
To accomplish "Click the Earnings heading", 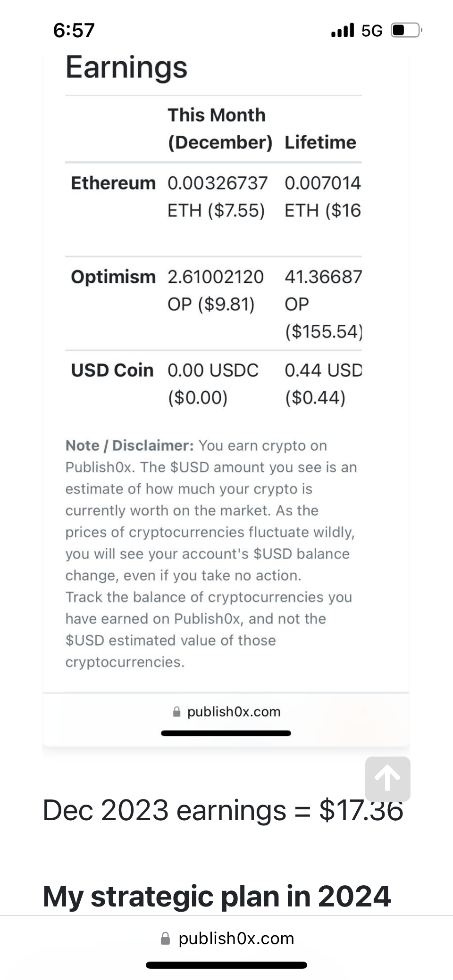I will coord(126,67).
